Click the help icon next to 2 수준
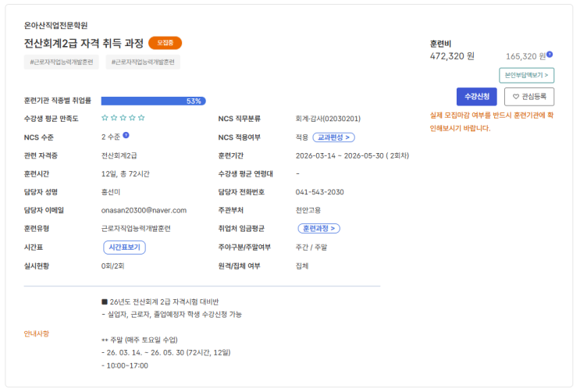 [x=125, y=137]
